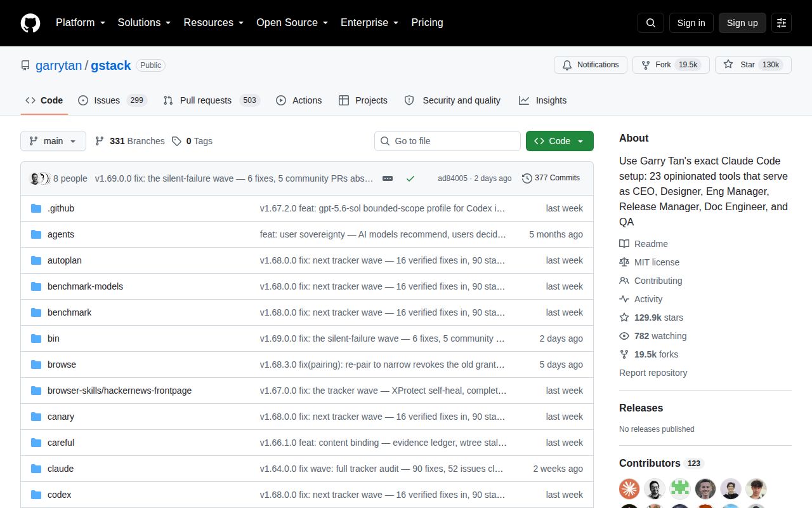Click the .github folder icon
Screen dimensions: 812x508
click(x=36, y=208)
